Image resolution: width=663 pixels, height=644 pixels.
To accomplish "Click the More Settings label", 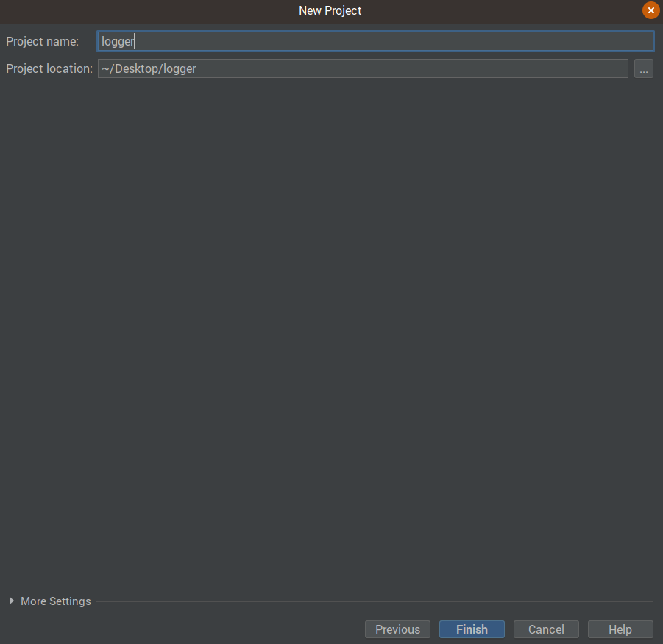I will click(x=55, y=601).
